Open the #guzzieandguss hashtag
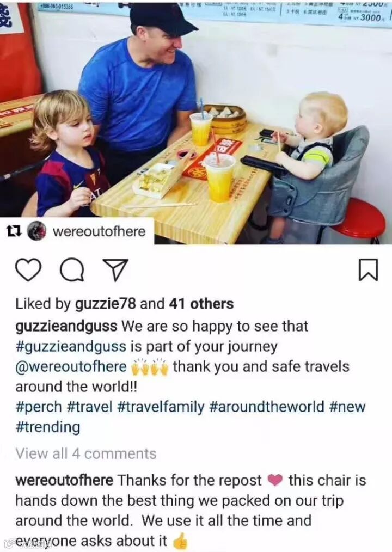Screen dimensions: 392x552 pos(71,347)
